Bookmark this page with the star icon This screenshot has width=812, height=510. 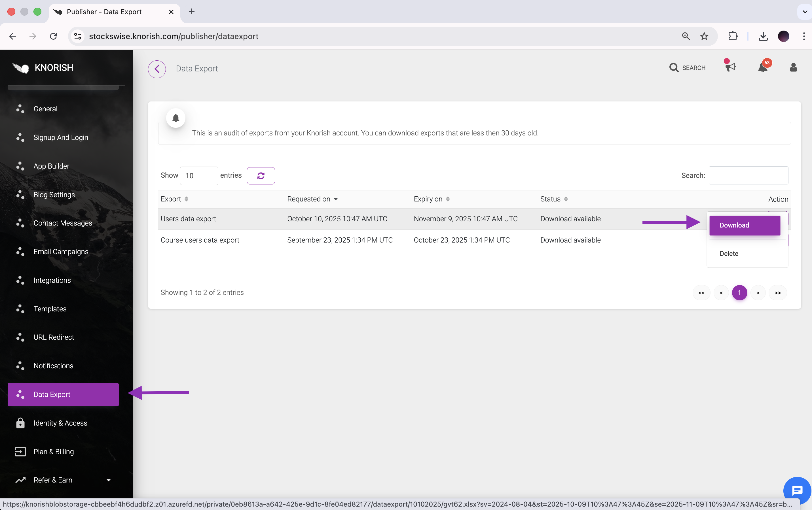pyautogui.click(x=704, y=36)
